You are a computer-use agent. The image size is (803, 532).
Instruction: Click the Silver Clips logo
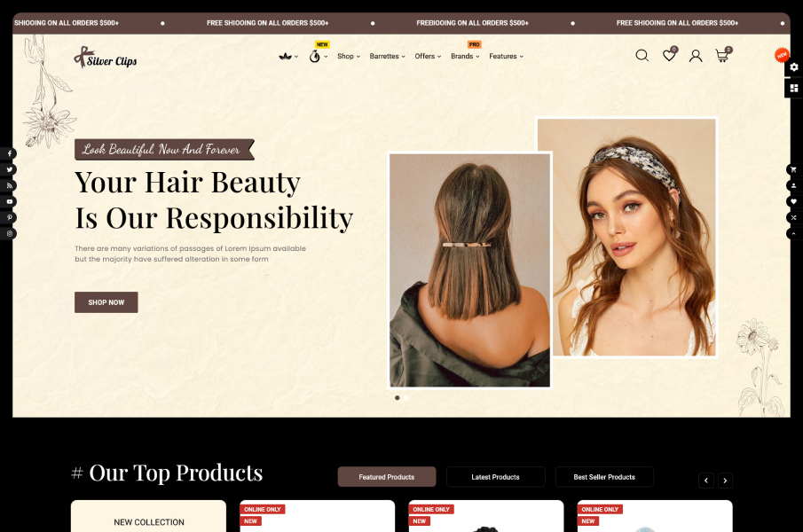pyautogui.click(x=106, y=58)
